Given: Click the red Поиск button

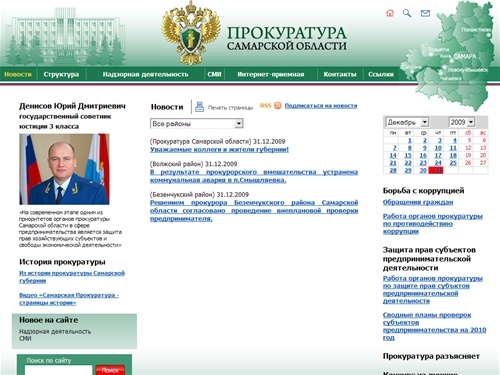Looking at the screenshot, I should pos(110,370).
